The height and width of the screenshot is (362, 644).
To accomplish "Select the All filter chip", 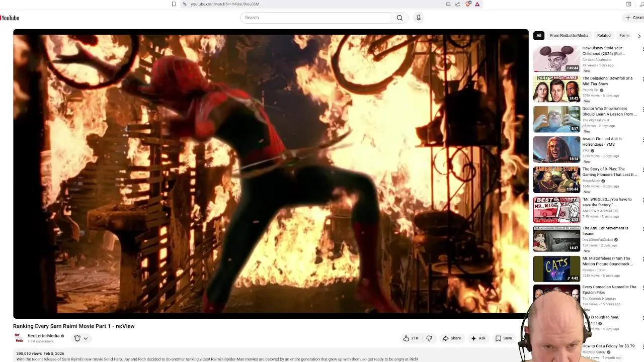I will [539, 36].
